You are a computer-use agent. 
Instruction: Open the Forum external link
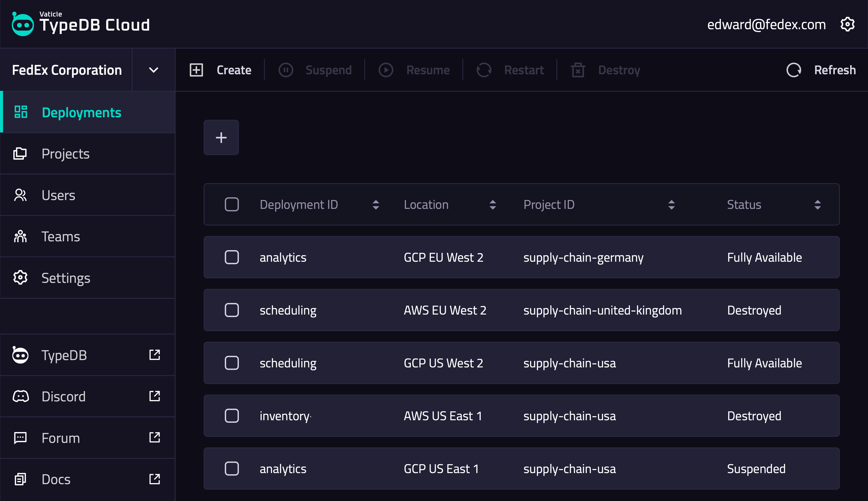pos(154,438)
